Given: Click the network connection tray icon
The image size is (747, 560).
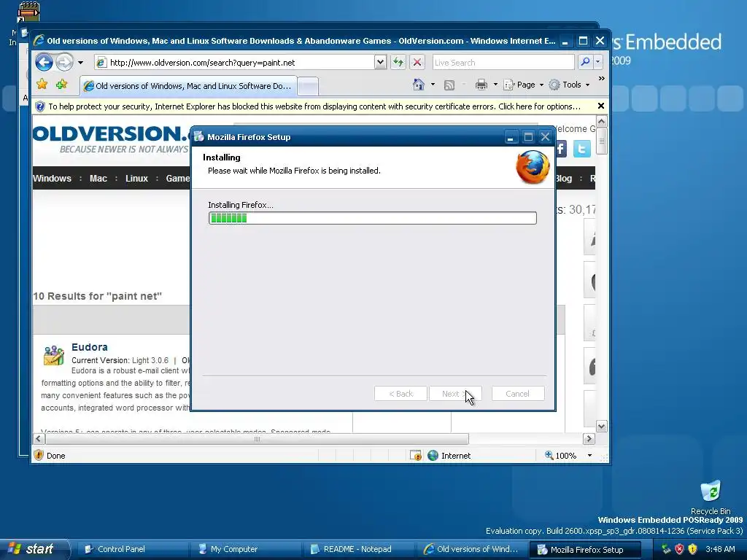Looking at the screenshot, I should click(666, 549).
